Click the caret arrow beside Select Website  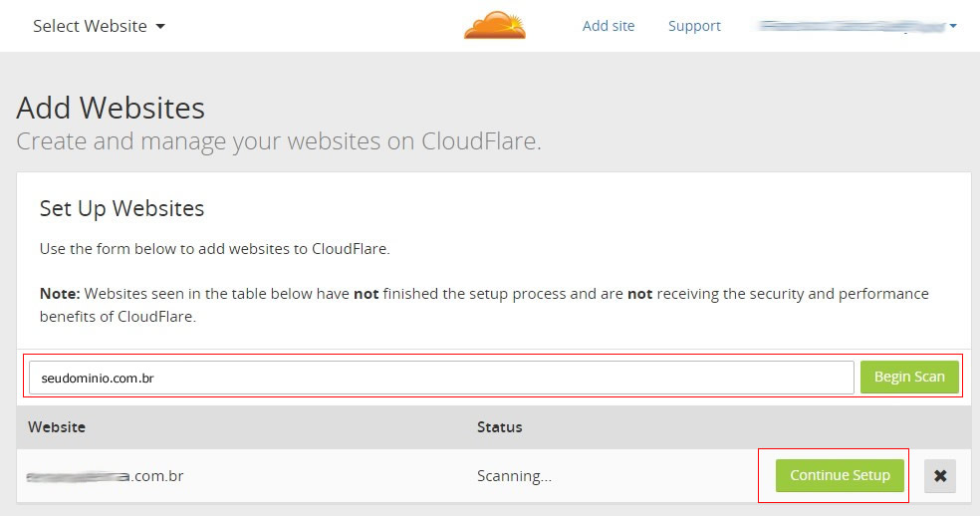[x=160, y=26]
